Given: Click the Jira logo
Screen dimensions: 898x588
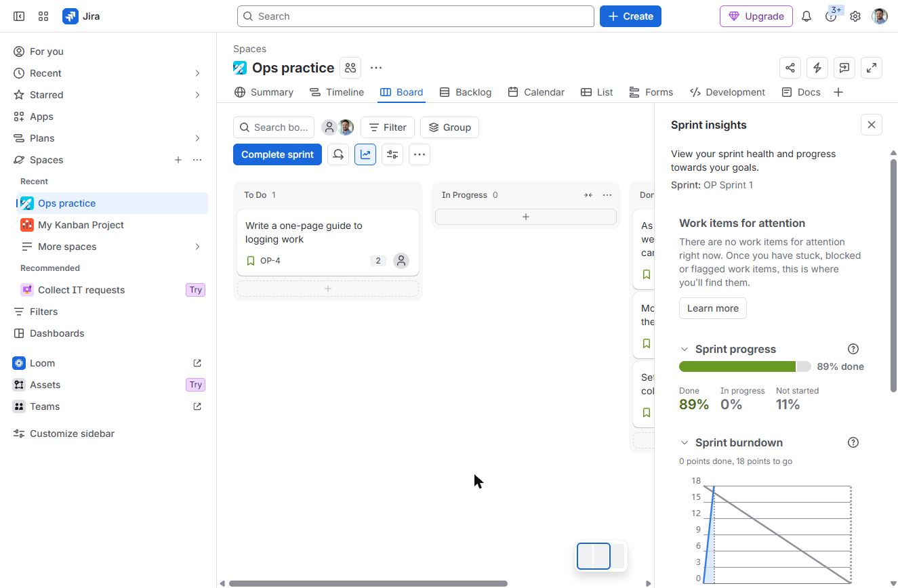Looking at the screenshot, I should 81,16.
